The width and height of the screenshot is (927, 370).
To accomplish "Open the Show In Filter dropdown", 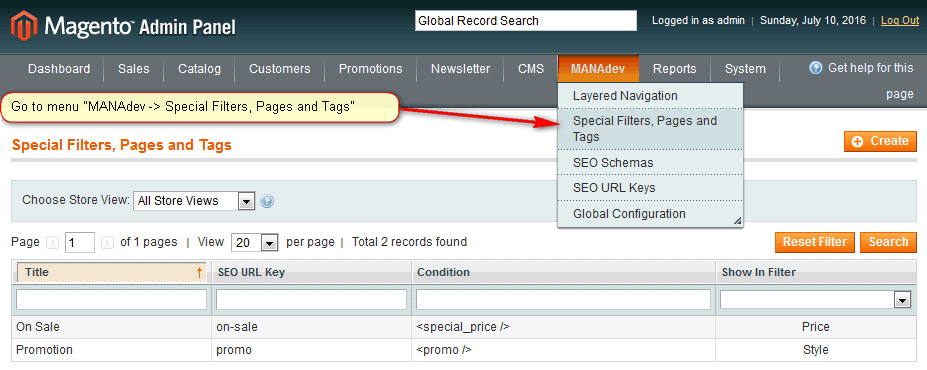I will pyautogui.click(x=815, y=300).
